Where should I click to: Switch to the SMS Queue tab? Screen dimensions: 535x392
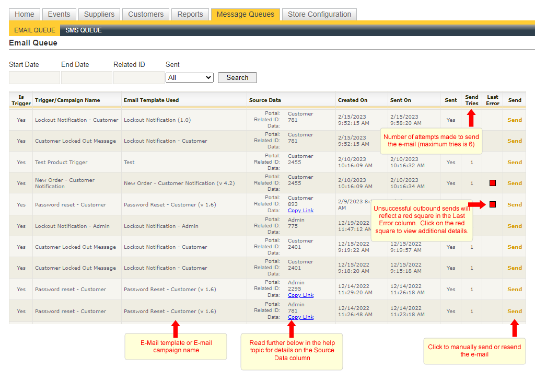(84, 30)
